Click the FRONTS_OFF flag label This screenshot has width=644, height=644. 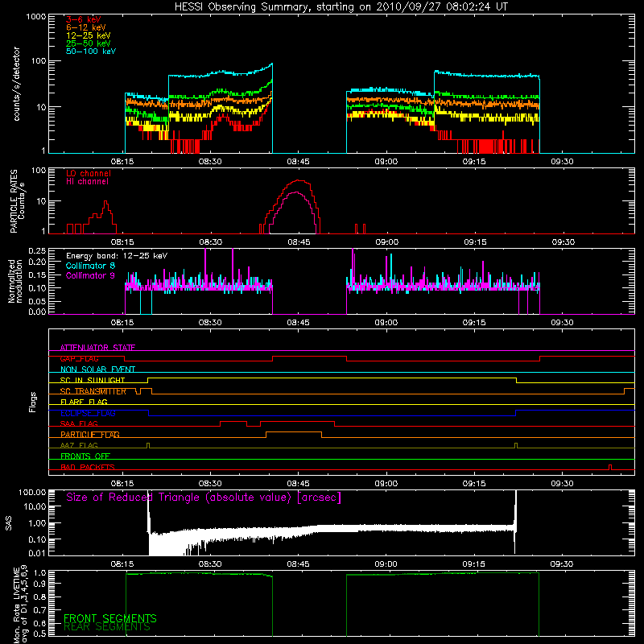[85, 456]
